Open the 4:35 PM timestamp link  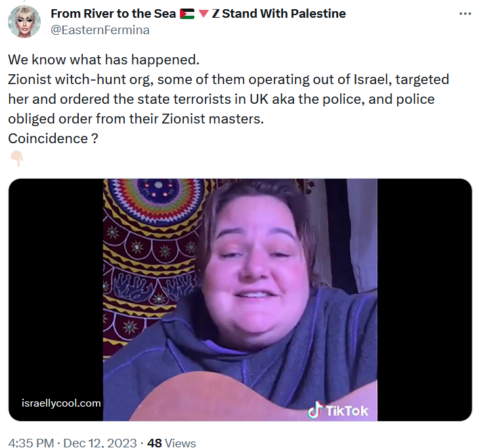point(31,443)
